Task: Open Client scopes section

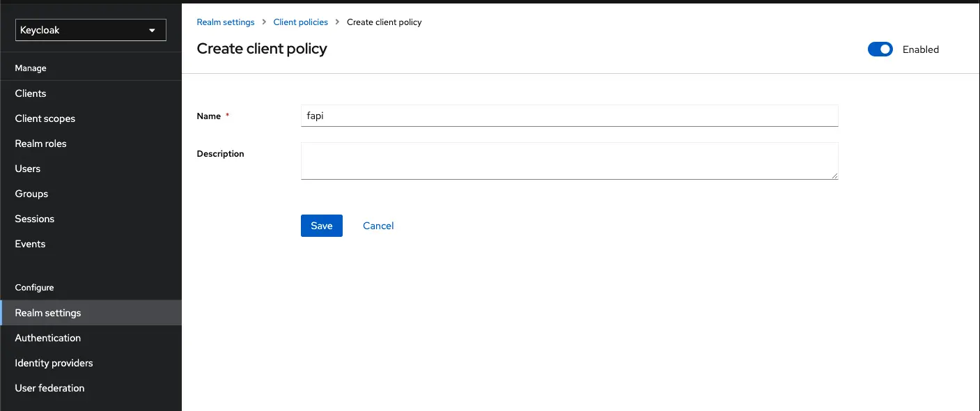Action: click(45, 118)
